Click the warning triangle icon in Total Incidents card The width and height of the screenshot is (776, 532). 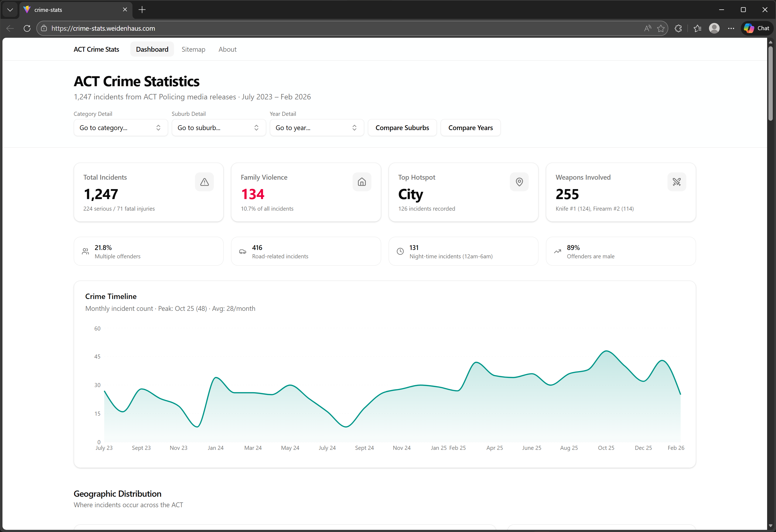[204, 182]
